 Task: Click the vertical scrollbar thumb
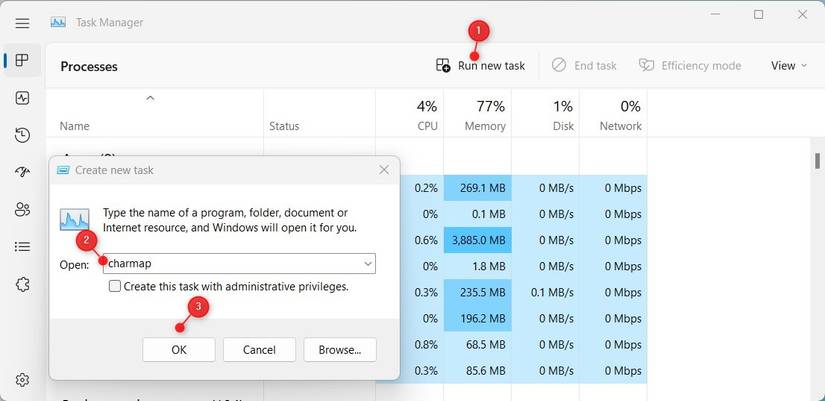(817, 162)
